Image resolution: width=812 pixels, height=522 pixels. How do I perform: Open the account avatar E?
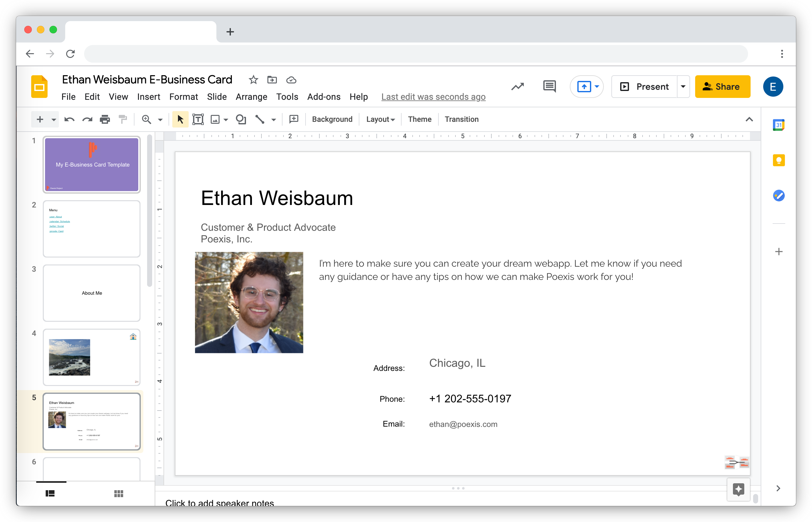[x=773, y=87]
